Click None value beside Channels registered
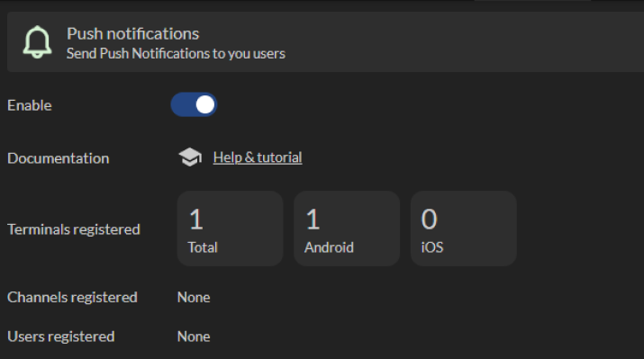The image size is (644, 359). pyautogui.click(x=194, y=298)
